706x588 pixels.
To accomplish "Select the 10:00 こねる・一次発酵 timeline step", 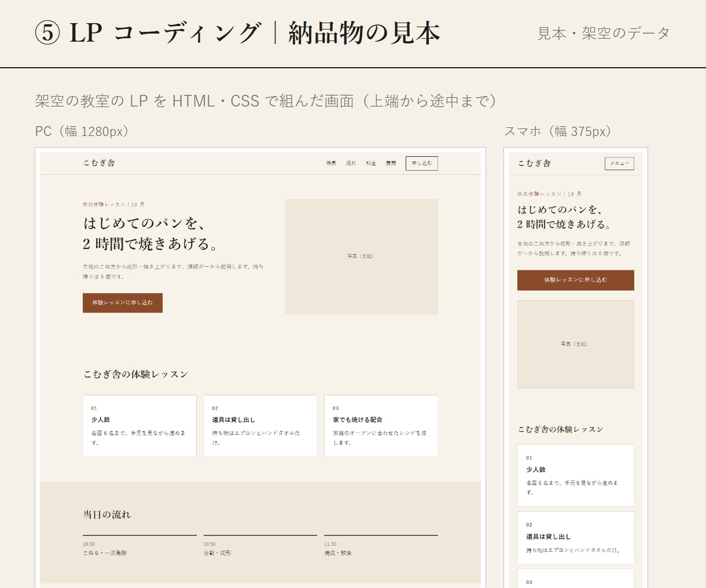I will click(139, 546).
